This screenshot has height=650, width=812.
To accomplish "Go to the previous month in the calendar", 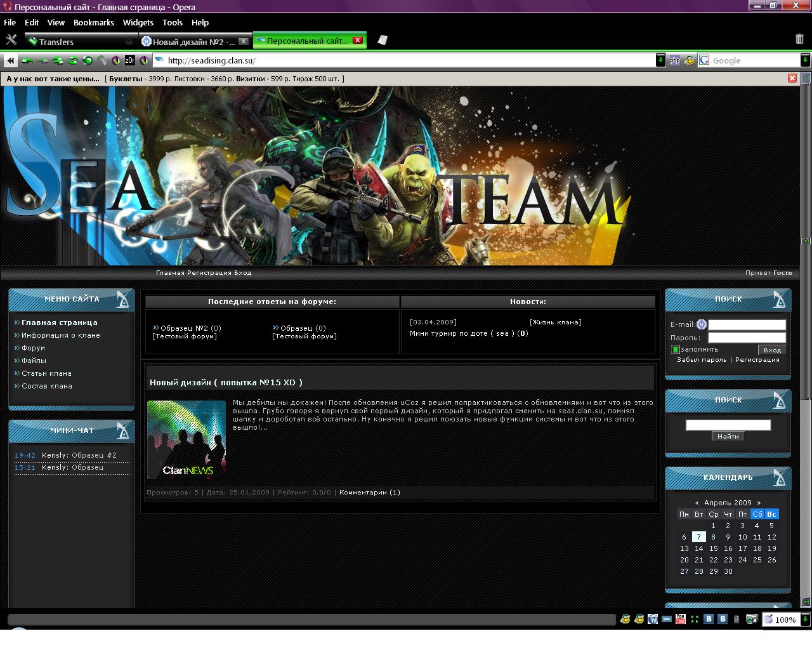I will coord(697,503).
